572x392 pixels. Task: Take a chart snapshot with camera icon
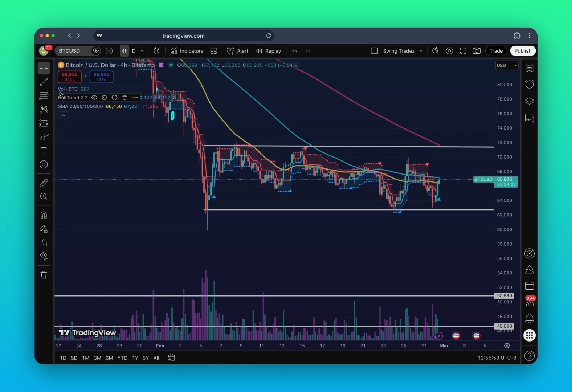(x=477, y=51)
